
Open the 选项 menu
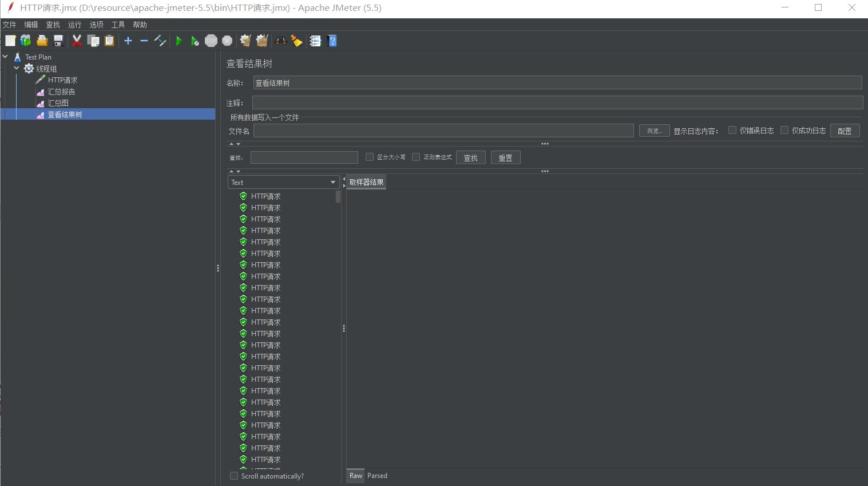click(x=96, y=25)
